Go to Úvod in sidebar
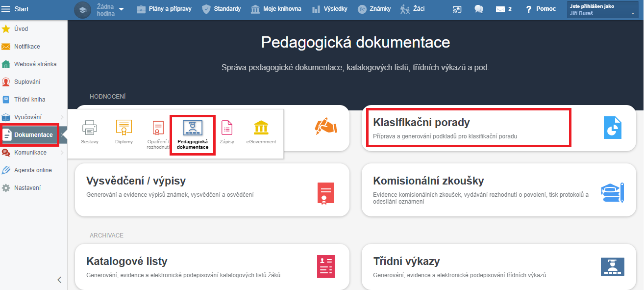Image resolution: width=644 pixels, height=290 pixels. 33,29
